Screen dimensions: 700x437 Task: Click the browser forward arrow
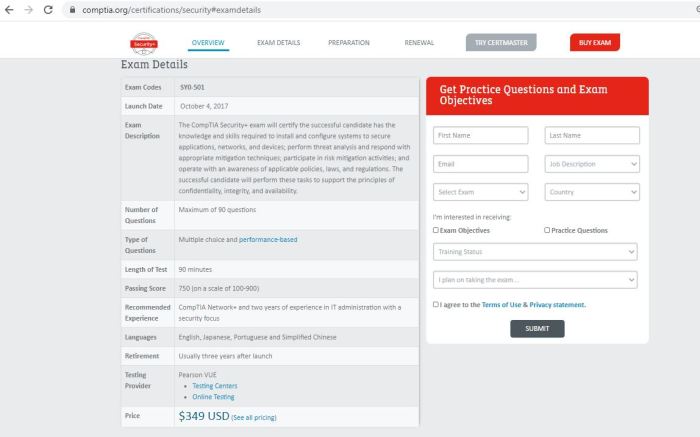click(29, 9)
